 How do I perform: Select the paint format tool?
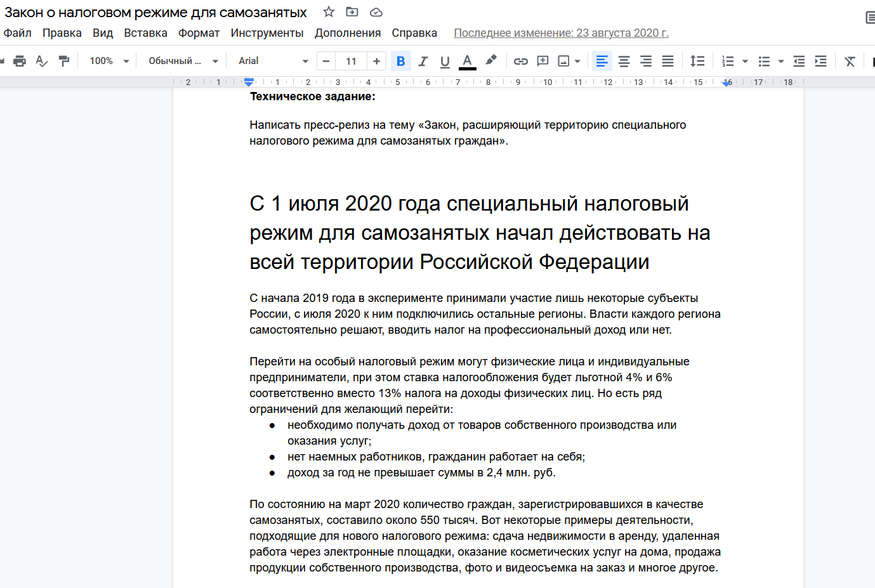pyautogui.click(x=63, y=61)
